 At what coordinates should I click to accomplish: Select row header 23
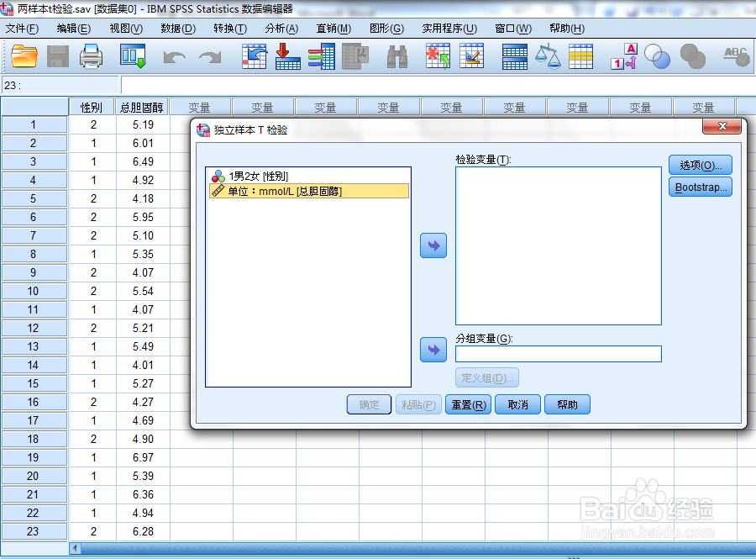(34, 531)
